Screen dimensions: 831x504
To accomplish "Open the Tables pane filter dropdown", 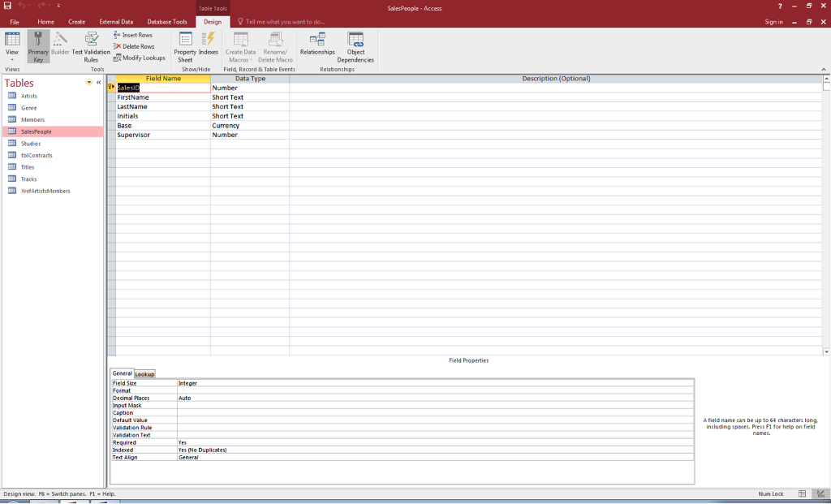I will coord(89,83).
